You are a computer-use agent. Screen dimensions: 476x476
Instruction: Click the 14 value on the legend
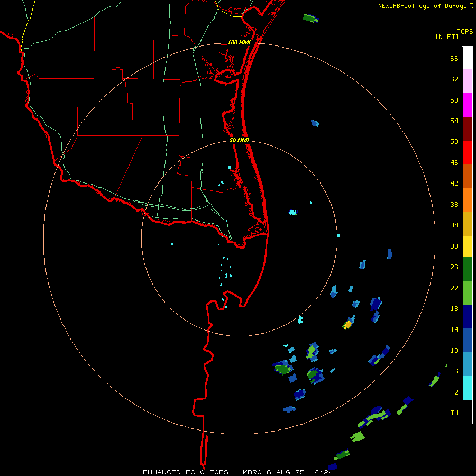(454, 329)
